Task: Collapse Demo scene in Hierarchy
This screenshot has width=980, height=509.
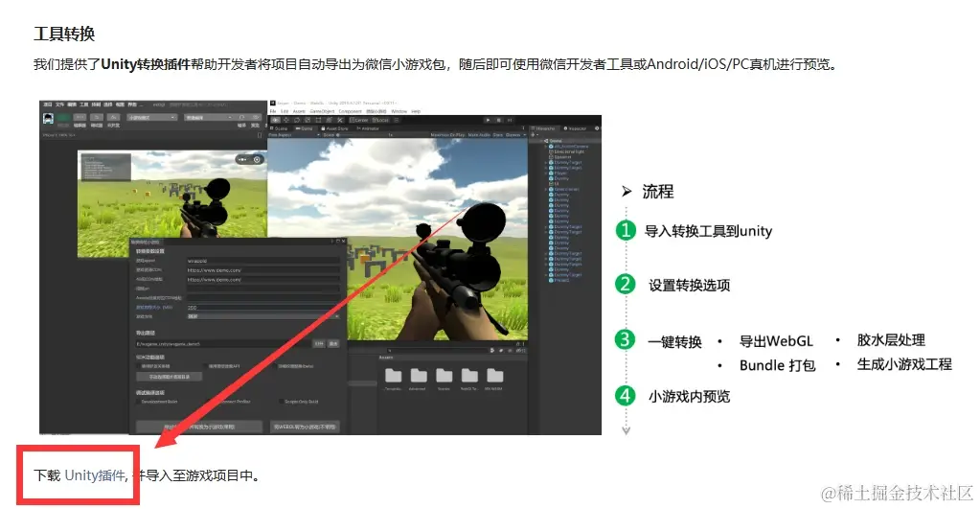Action: [541, 141]
